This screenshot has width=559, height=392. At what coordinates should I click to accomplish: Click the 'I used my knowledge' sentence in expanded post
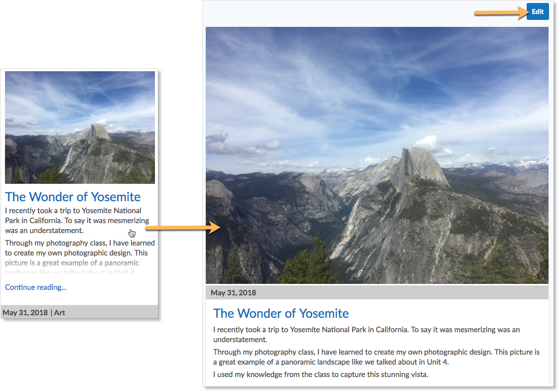click(320, 374)
